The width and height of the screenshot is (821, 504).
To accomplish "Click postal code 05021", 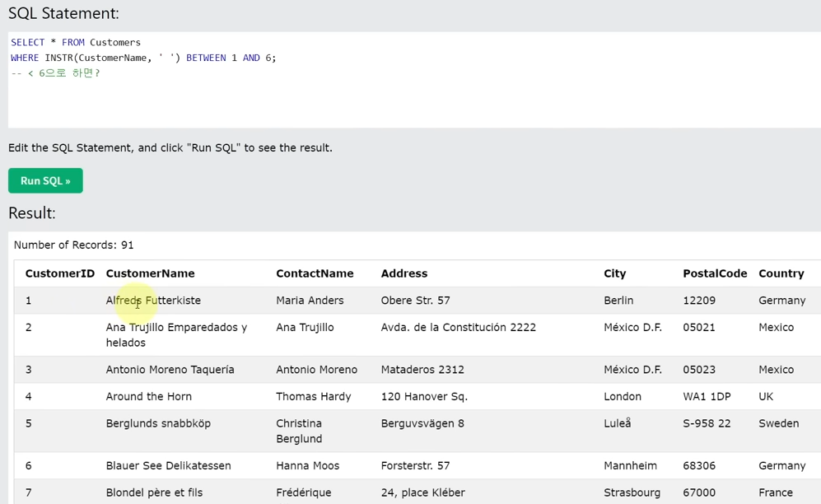I will 699,327.
